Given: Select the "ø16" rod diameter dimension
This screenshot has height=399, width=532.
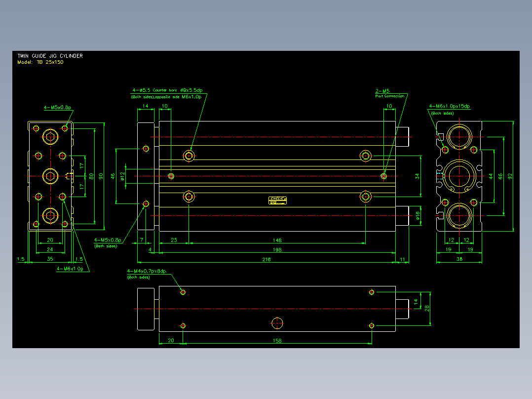Looking at the screenshot, I should coord(418,216).
